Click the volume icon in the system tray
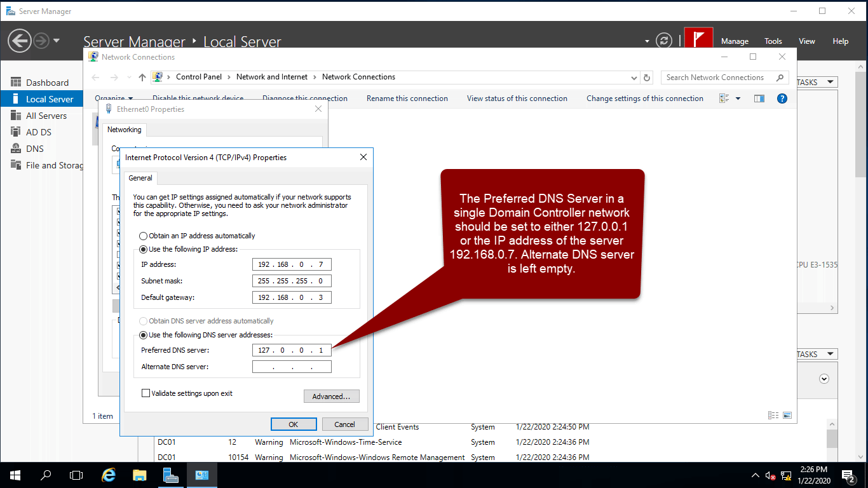This screenshot has height=488, width=868. [770, 475]
